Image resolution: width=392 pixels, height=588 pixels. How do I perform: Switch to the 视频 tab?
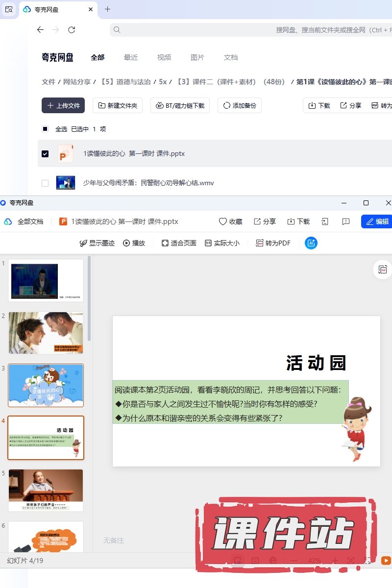pos(164,57)
